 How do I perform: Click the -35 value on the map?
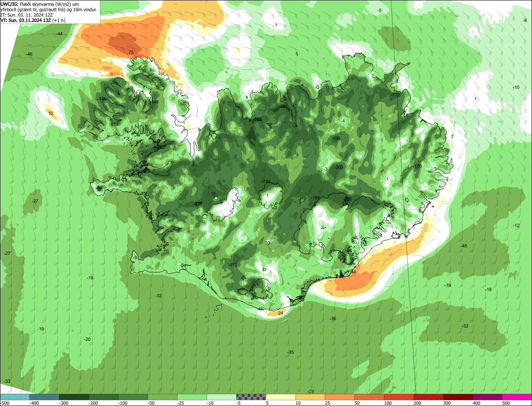tap(291, 352)
